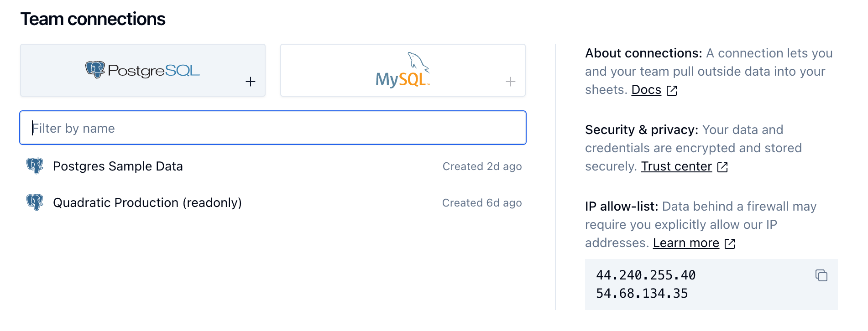Viewport: 868px width, 331px height.
Task: Click the external link icon beside Trust center
Action: pyautogui.click(x=722, y=167)
